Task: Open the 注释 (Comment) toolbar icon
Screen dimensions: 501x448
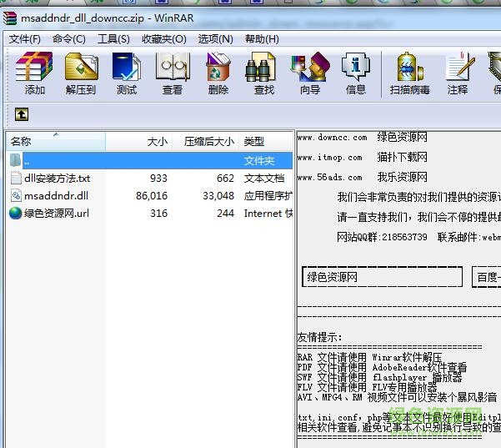Action: [x=458, y=73]
